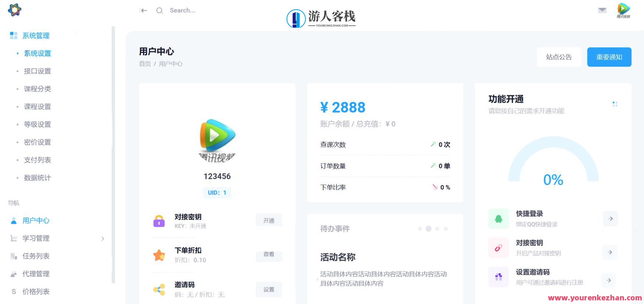Open 支付列表 submenu item
This screenshot has height=304, width=644.
[37, 160]
